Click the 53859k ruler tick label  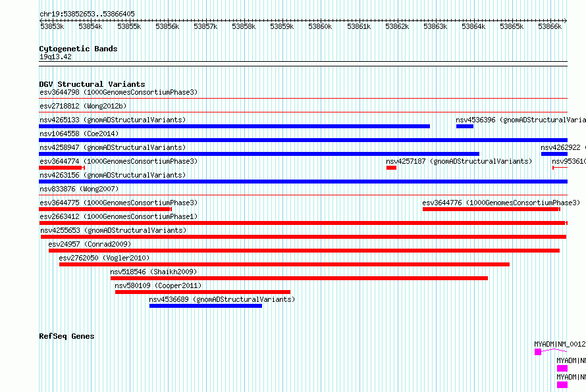tap(282, 26)
